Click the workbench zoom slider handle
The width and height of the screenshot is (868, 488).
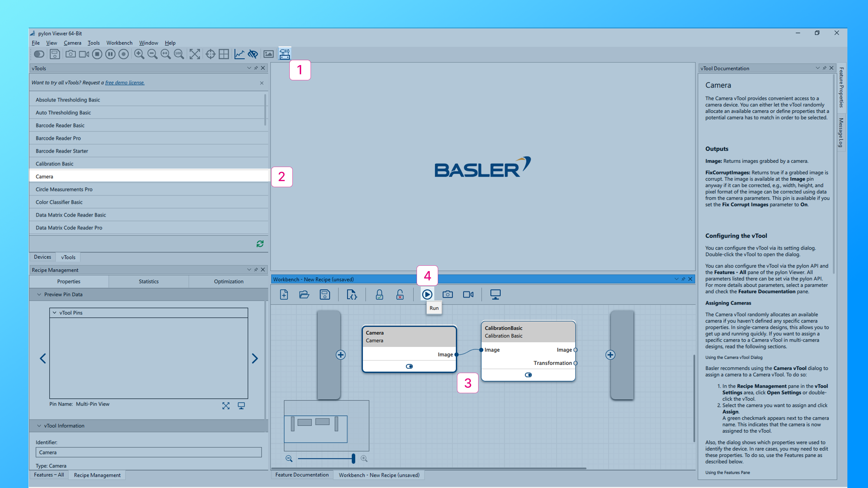(x=353, y=458)
